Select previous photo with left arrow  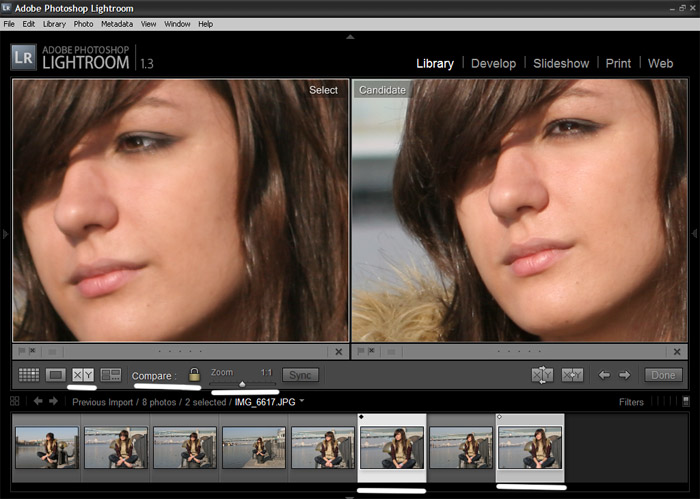pos(604,375)
